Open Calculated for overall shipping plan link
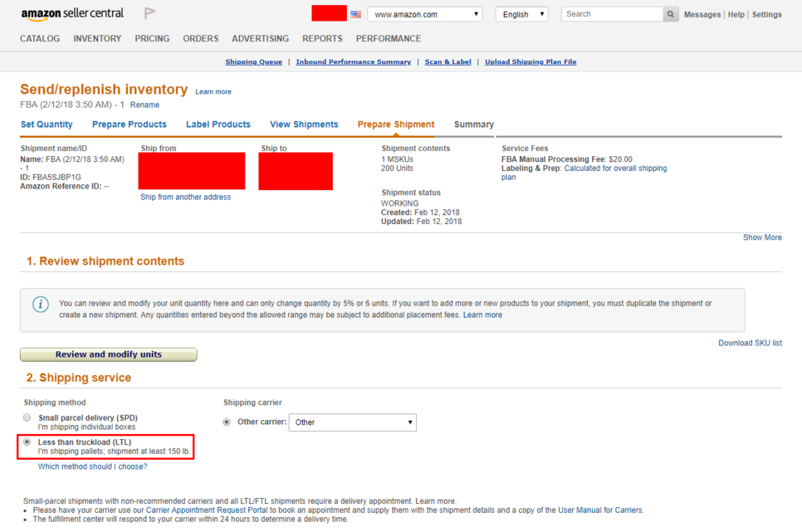Image resolution: width=802 pixels, height=532 pixels. [615, 168]
